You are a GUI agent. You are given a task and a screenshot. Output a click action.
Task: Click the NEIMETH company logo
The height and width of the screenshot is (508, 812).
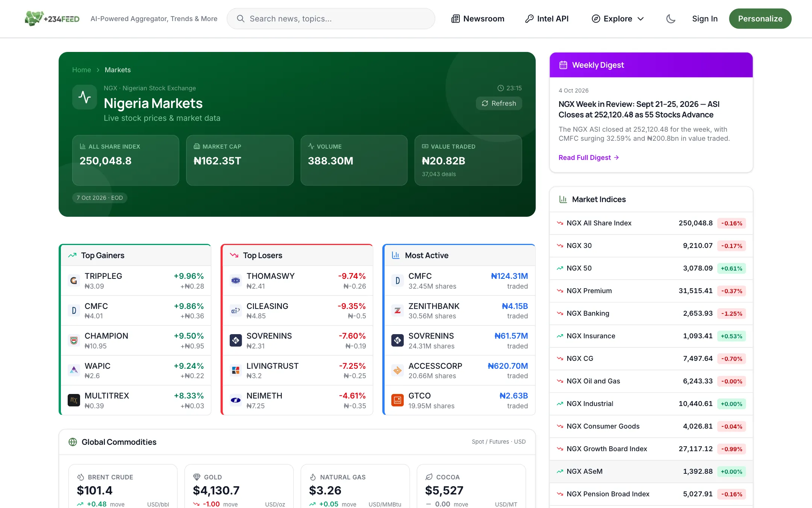tap(236, 400)
